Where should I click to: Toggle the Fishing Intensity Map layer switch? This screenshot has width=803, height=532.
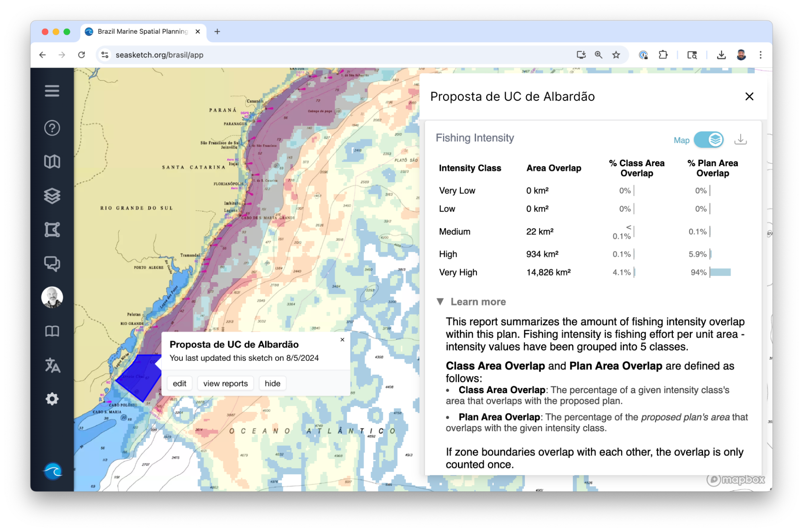tap(709, 140)
